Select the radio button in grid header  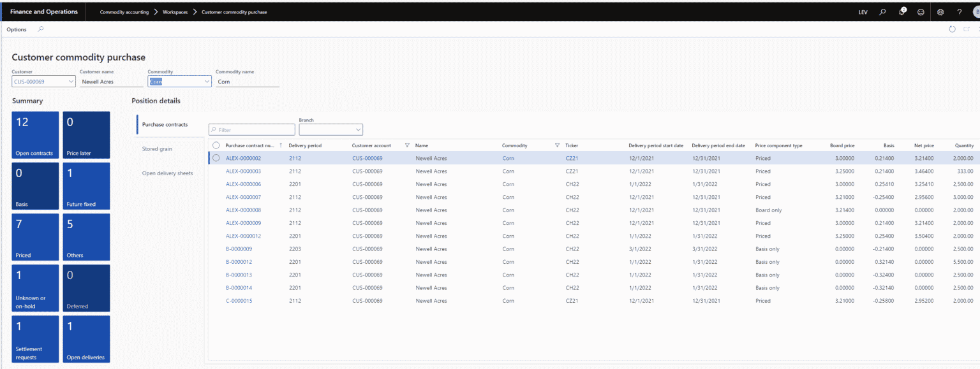[x=215, y=145]
